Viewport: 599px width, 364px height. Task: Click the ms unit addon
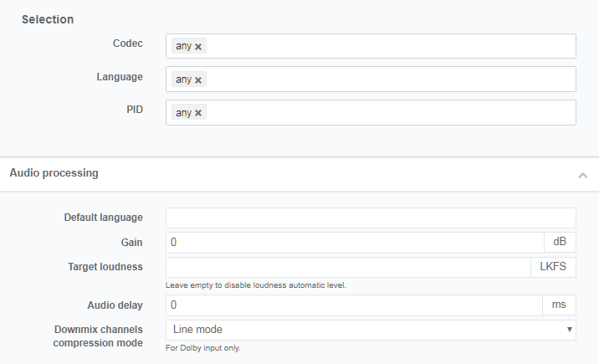click(560, 305)
